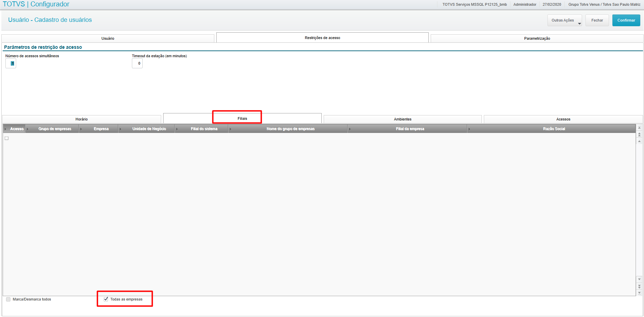Click 'Usuário - Cadastro de usuários' heading
644x317 pixels.
pyautogui.click(x=50, y=20)
